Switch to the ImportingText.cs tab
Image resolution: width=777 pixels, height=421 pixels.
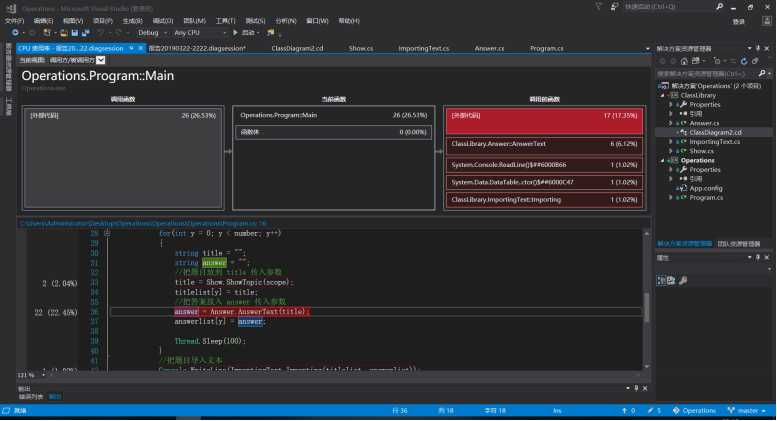tap(424, 49)
